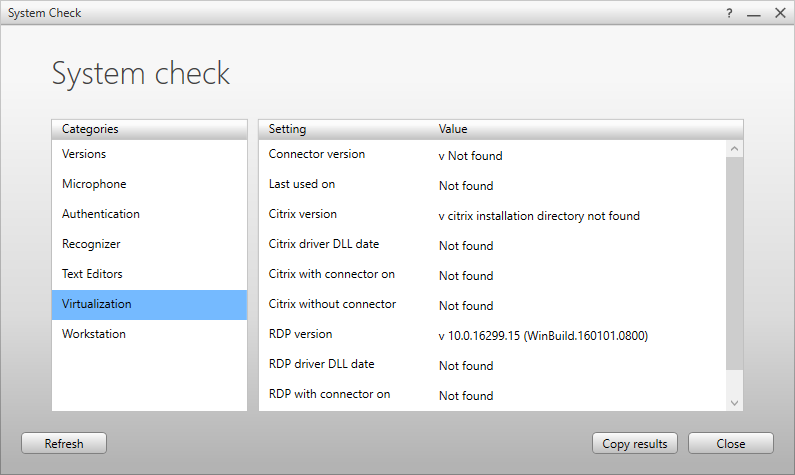The height and width of the screenshot is (475, 795).
Task: Select the RDP version row
Action: [x=490, y=335]
